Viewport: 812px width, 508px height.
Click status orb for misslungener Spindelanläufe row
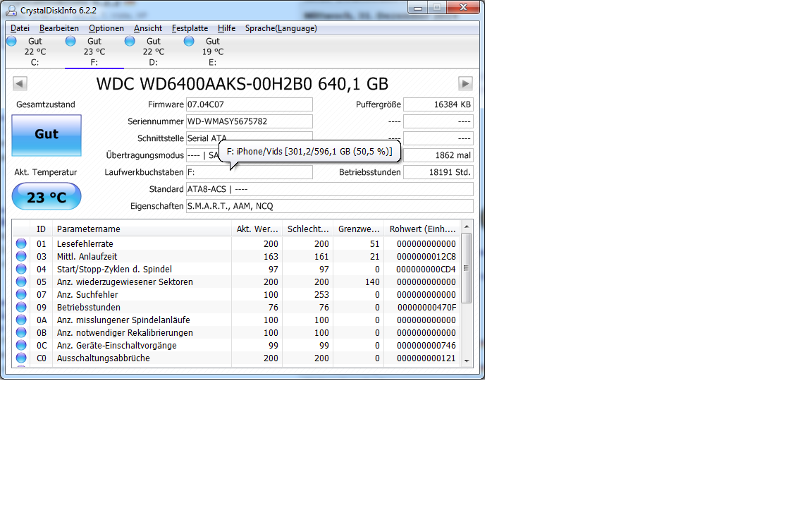[21, 320]
